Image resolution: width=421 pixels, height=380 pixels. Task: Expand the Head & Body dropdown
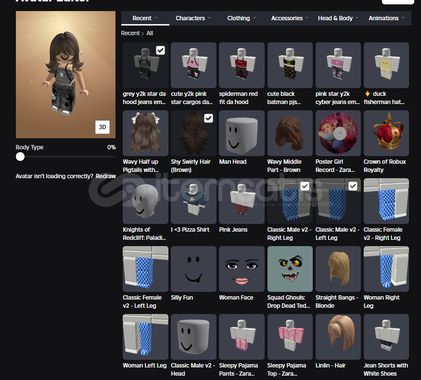[x=338, y=18]
